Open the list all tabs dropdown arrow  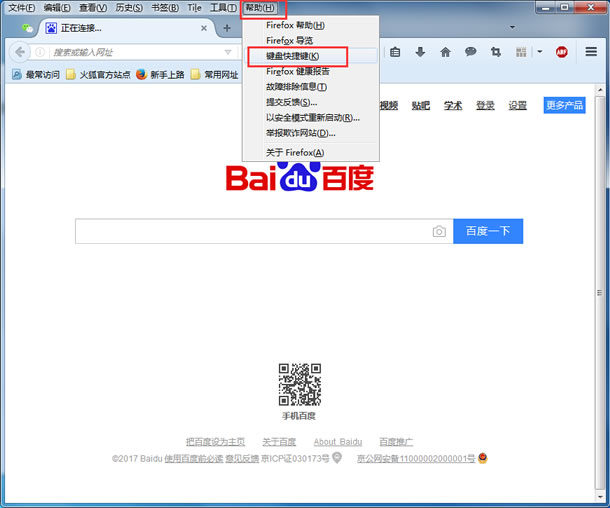point(512,27)
